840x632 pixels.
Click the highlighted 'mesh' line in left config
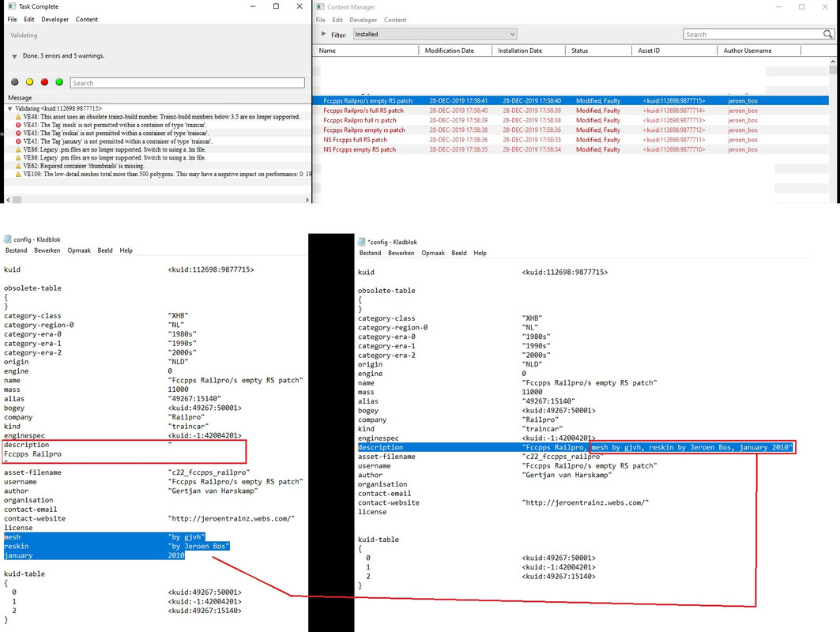pyautogui.click(x=104, y=537)
